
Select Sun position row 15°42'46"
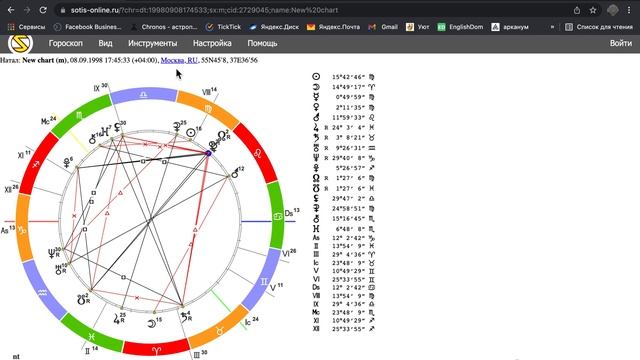tap(343, 77)
